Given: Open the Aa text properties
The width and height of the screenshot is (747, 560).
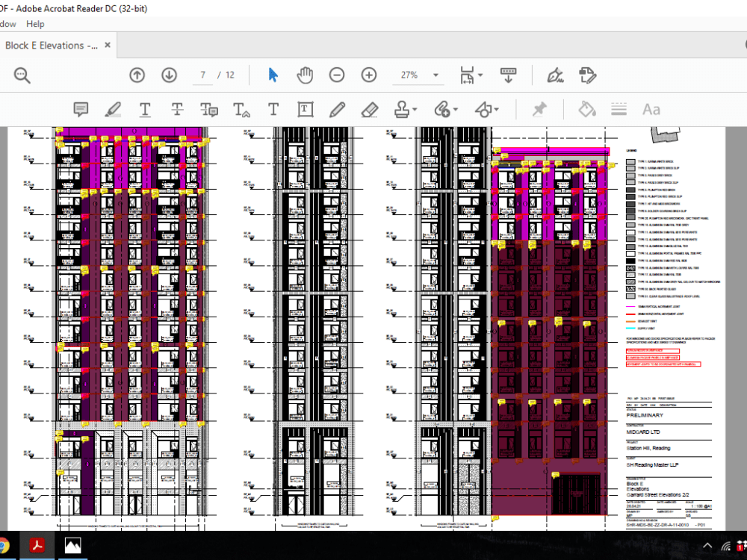Looking at the screenshot, I should [x=651, y=110].
